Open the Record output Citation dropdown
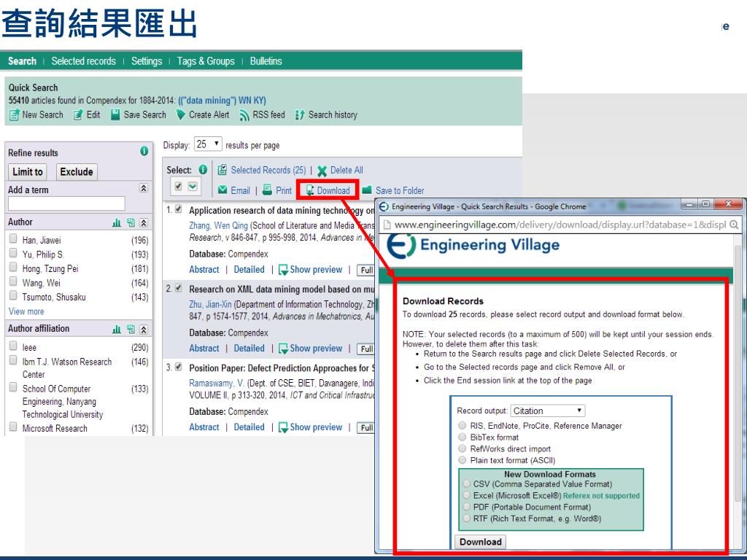747x560 pixels. pos(548,411)
